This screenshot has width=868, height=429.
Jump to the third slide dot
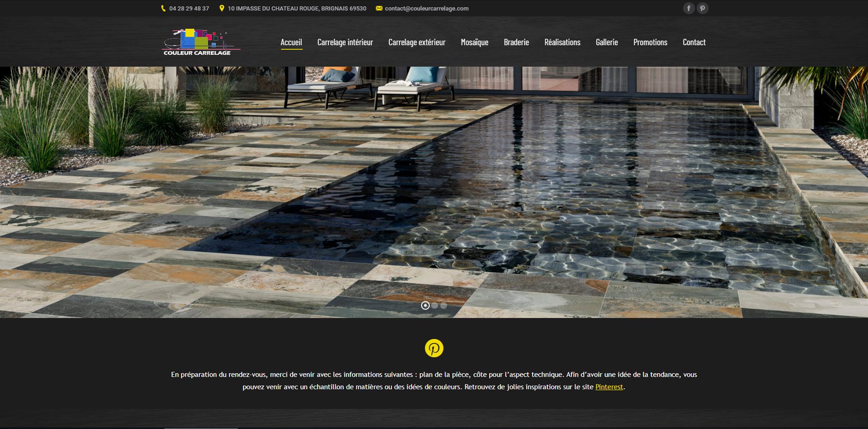click(443, 306)
